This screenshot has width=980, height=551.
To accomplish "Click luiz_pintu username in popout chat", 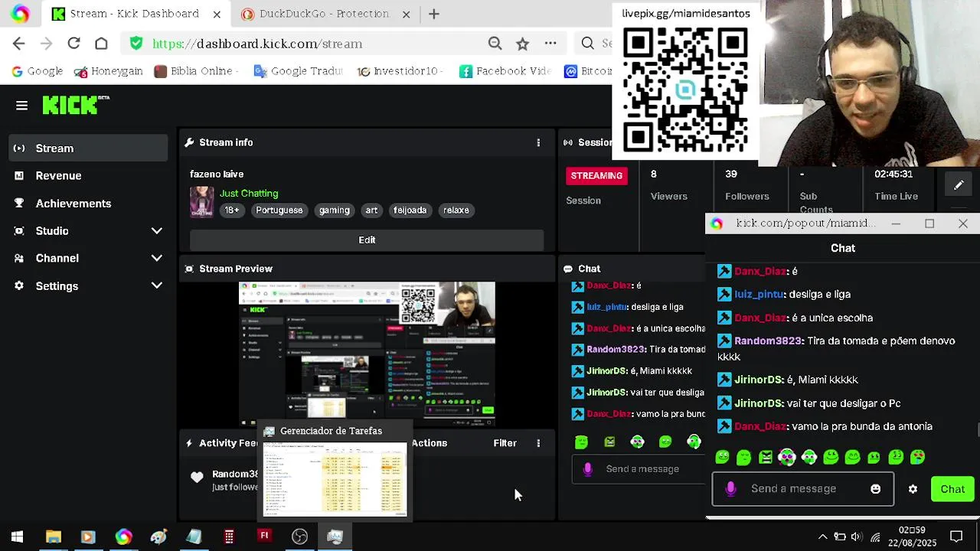I will 759,295.
